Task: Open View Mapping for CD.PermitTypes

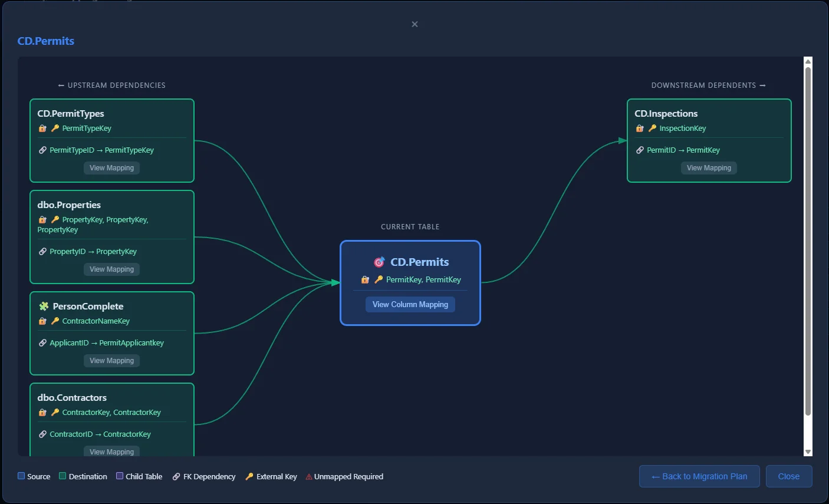Action: click(111, 168)
